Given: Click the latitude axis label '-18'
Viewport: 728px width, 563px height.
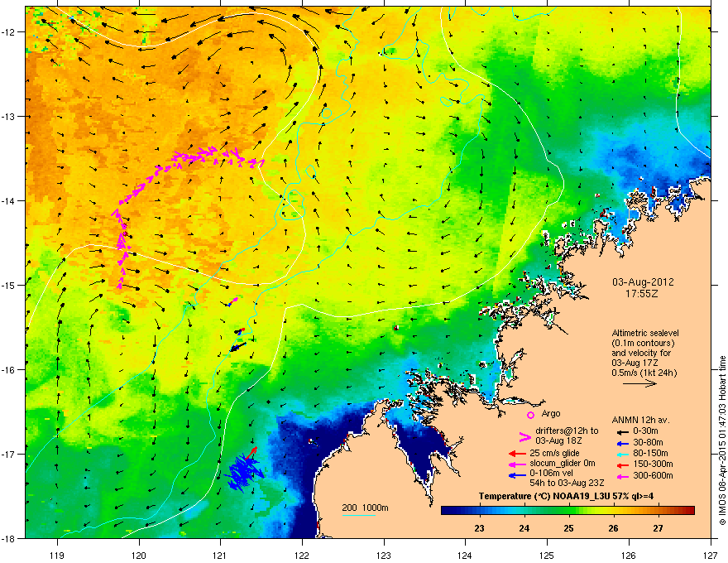Looking at the screenshot, I should [8, 538].
